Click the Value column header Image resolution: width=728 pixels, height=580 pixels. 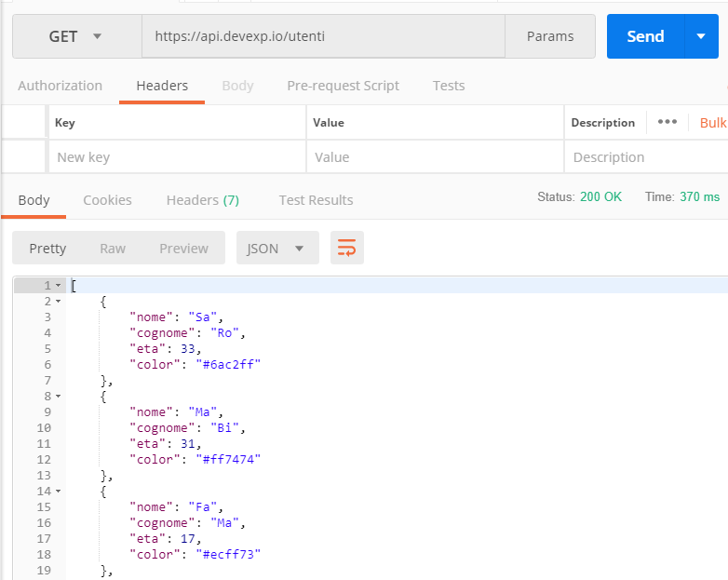pyautogui.click(x=329, y=123)
